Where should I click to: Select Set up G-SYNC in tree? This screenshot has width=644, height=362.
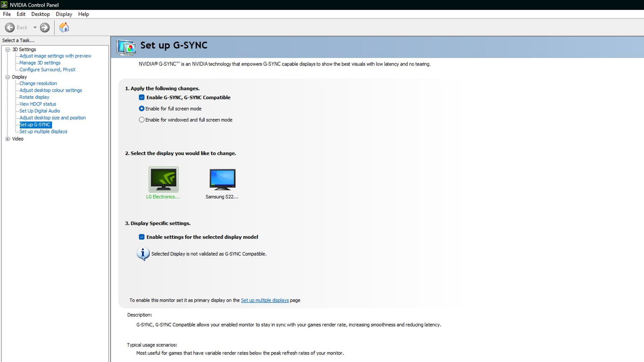pyautogui.click(x=35, y=125)
